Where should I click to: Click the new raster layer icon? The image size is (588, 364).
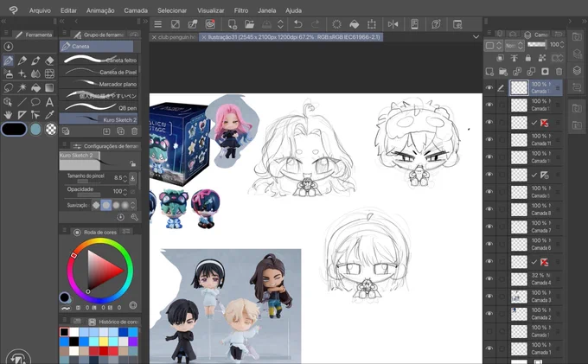(489, 71)
